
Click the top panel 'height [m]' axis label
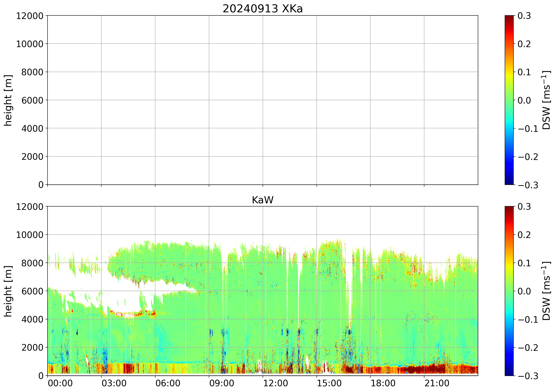(x=8, y=100)
